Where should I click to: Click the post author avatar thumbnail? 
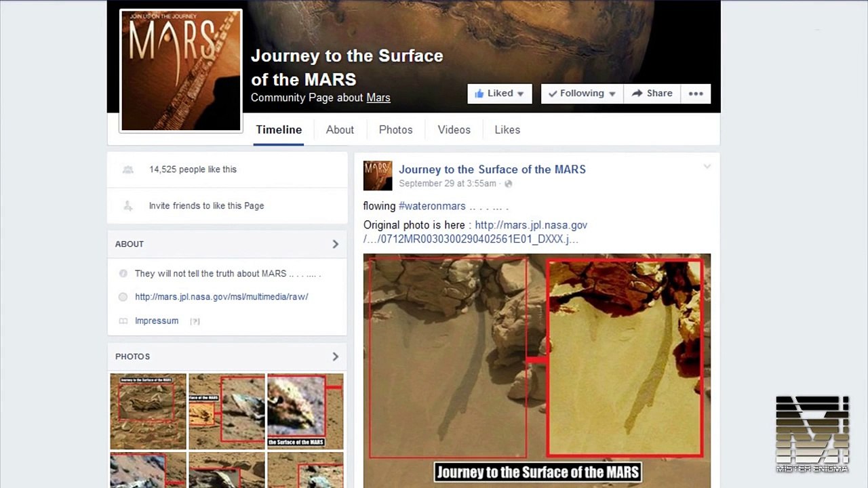(x=378, y=176)
